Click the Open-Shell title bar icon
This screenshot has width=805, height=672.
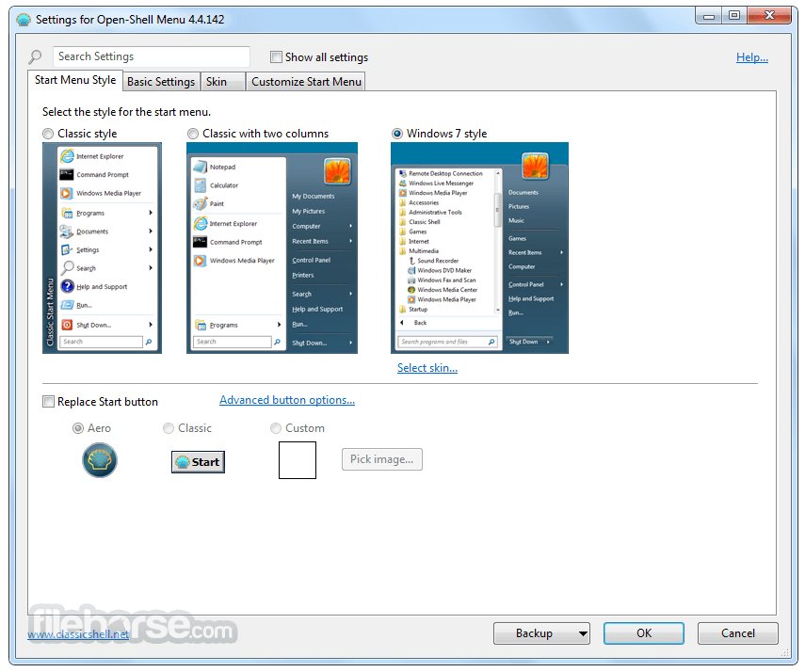coord(24,20)
